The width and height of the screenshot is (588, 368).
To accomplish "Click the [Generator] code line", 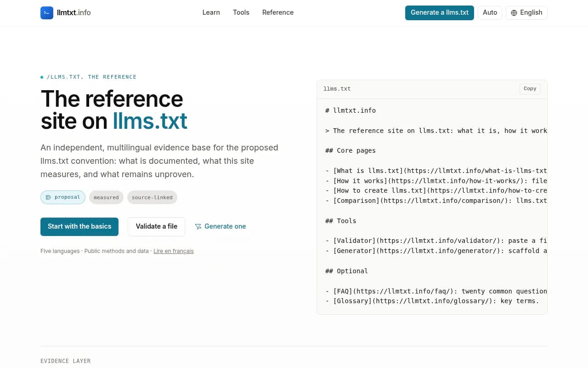I will tap(436, 251).
